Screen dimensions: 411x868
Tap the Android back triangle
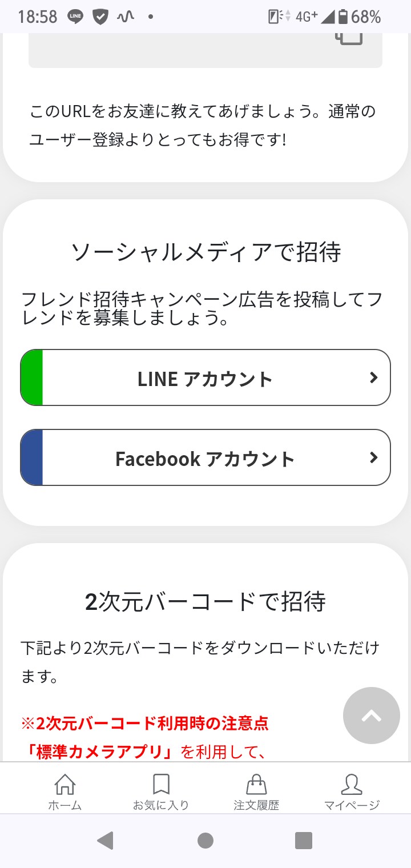click(105, 840)
